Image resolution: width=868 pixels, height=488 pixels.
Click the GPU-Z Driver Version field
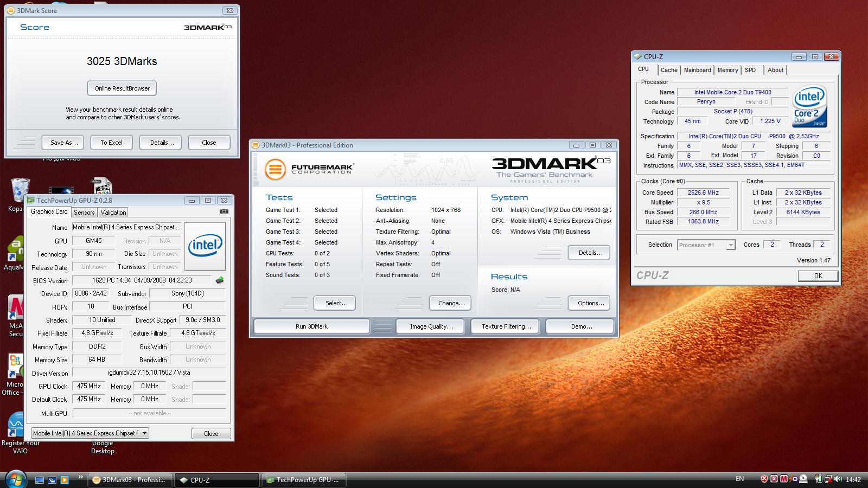[x=149, y=373]
